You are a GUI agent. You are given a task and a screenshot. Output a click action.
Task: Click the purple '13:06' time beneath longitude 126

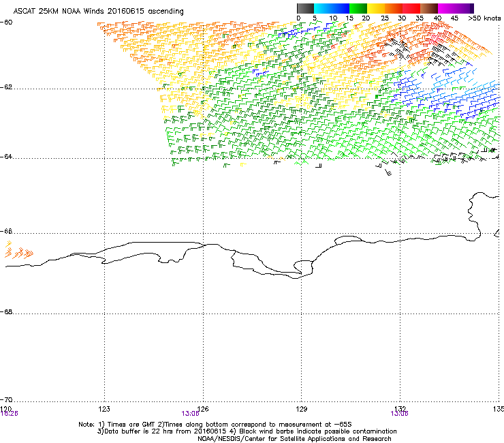(190, 414)
